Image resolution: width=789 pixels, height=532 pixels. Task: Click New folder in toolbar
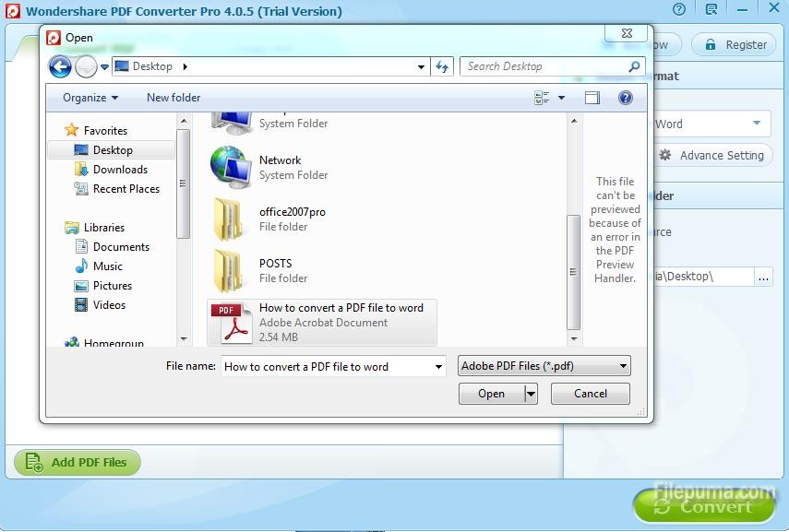tap(173, 98)
